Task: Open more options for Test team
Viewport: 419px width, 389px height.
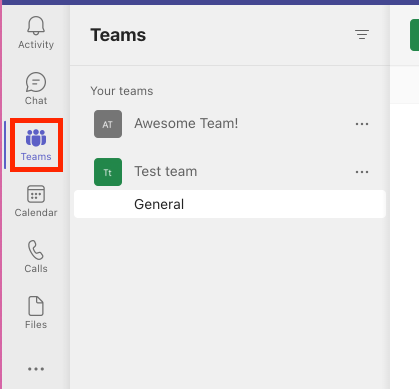Action: (x=362, y=172)
